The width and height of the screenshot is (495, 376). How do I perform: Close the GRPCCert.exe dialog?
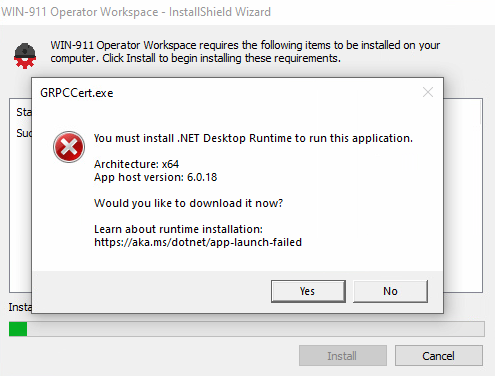[428, 92]
